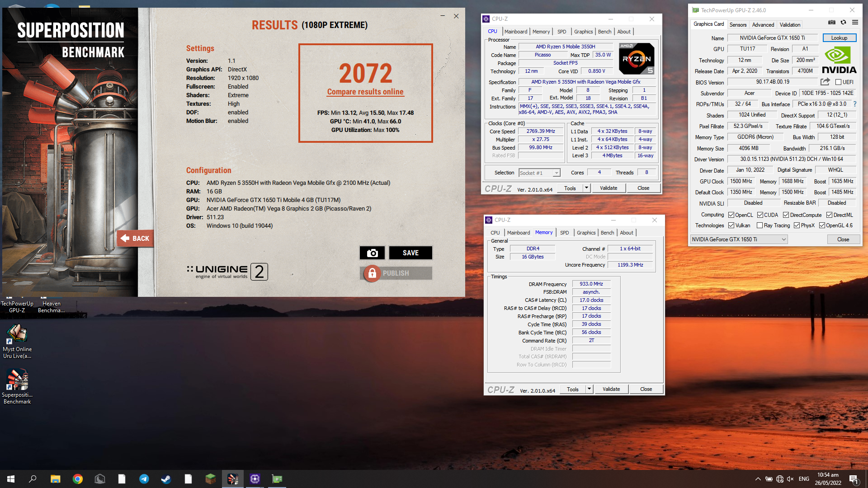
Task: Open taskbar search magnifier
Action: click(x=33, y=479)
